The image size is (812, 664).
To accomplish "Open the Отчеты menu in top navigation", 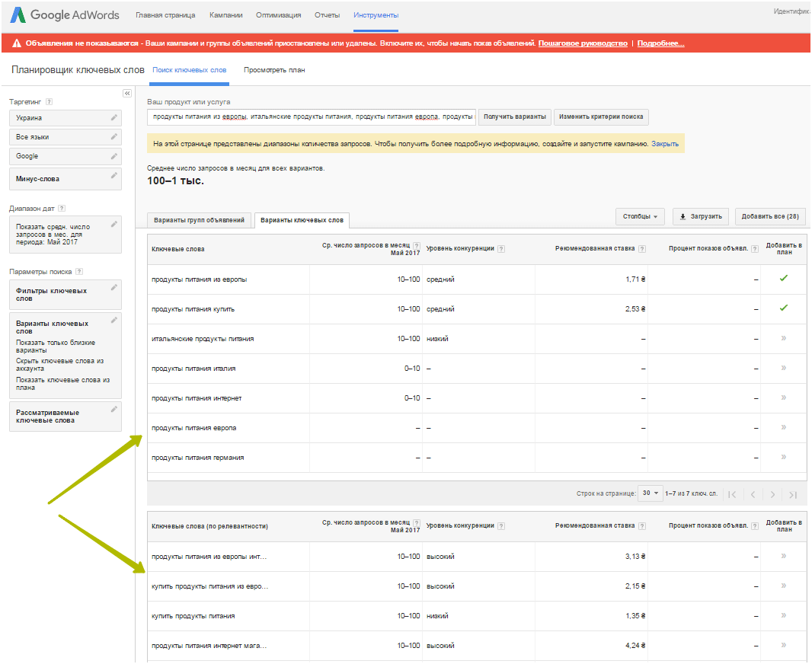I will [327, 15].
